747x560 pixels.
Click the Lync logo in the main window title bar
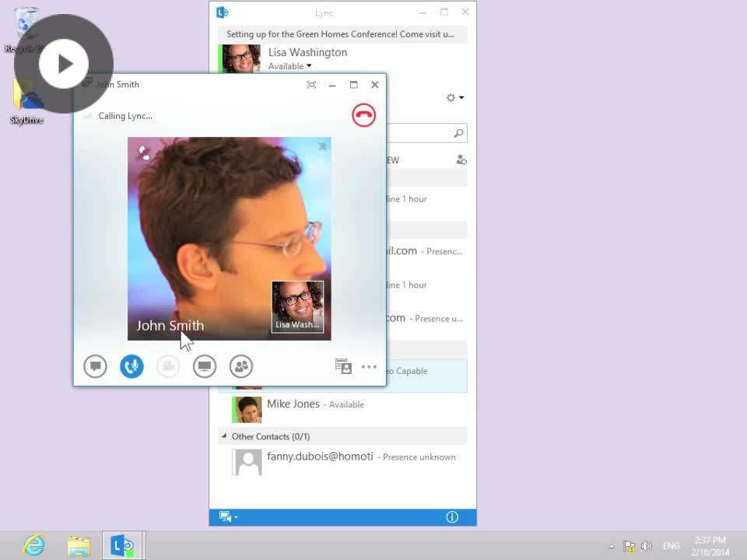(223, 12)
